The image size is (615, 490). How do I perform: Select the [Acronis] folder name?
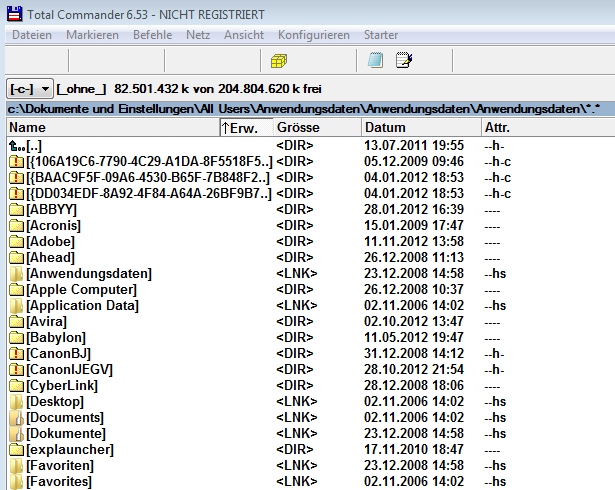click(53, 226)
